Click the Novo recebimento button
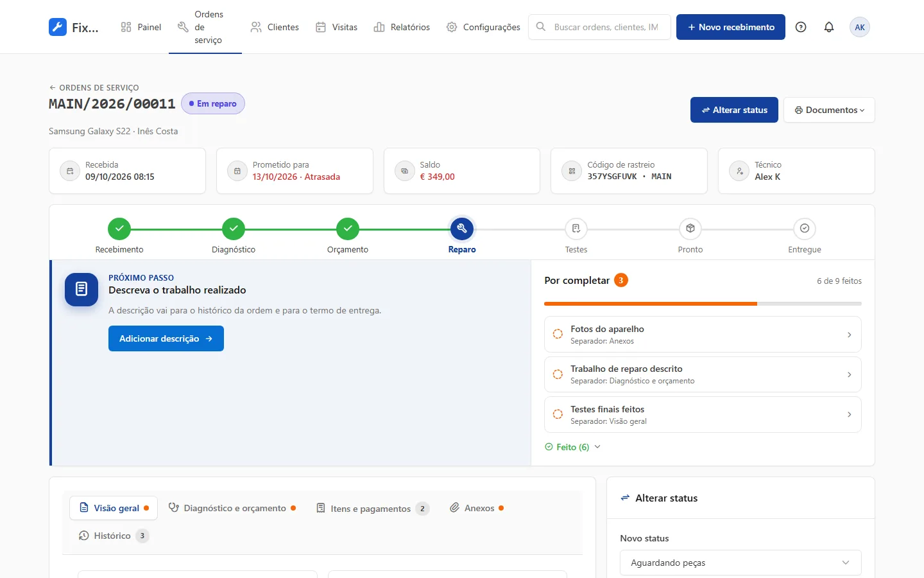Screen dimensions: 924x578 (x=731, y=27)
